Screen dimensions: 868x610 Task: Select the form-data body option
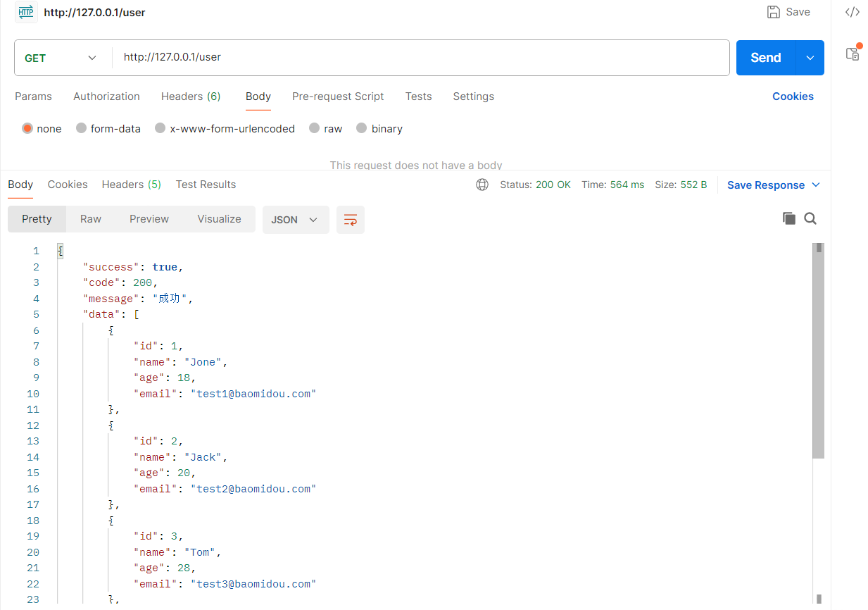click(82, 128)
